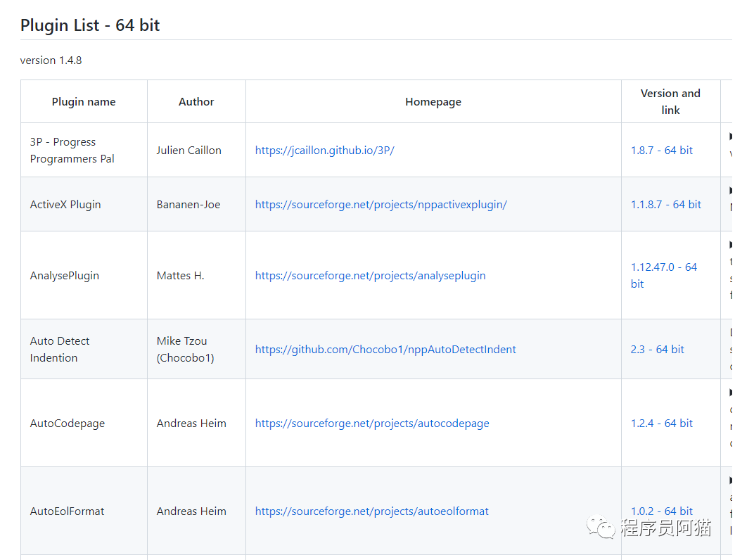Click the "1.1.8.7 - 64 bit" version link
Viewport: 735px width, 560px height.
coord(666,204)
